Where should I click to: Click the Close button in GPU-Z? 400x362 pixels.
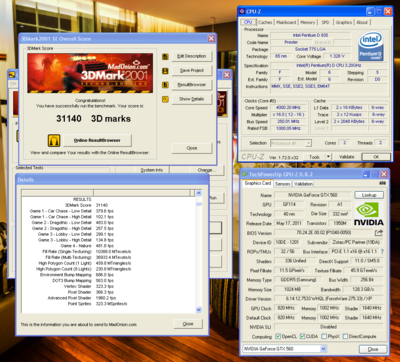(x=373, y=349)
